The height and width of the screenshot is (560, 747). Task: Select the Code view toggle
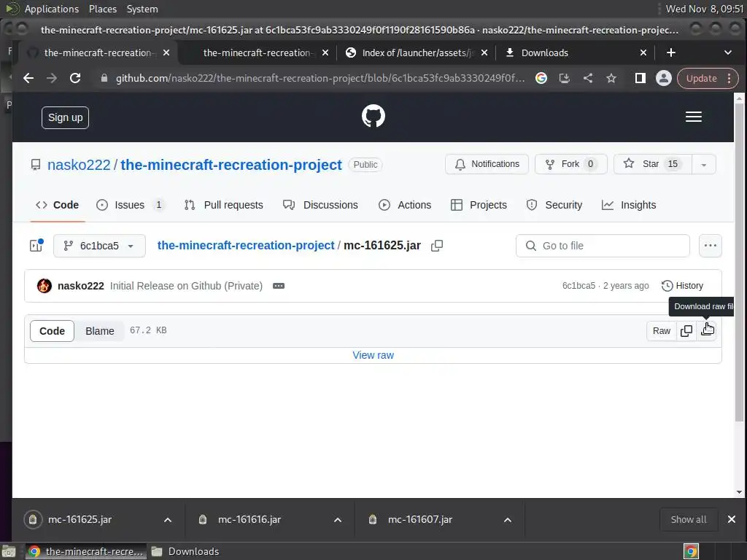pos(52,331)
